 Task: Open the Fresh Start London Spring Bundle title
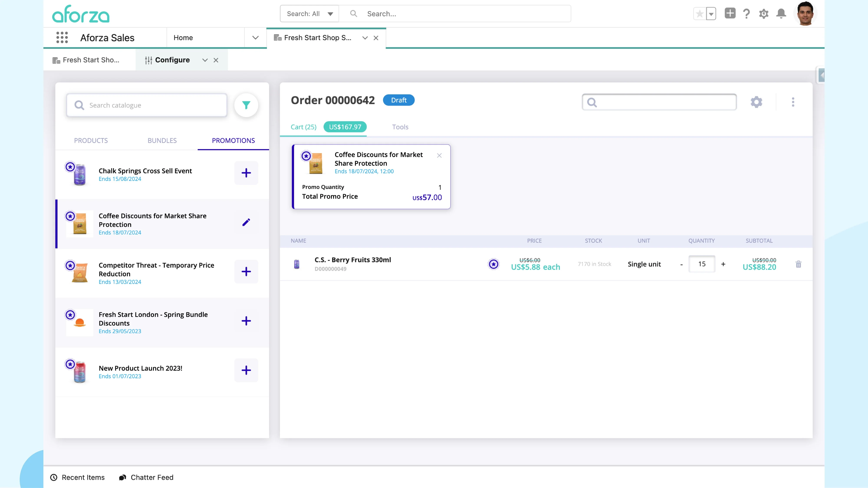click(x=153, y=319)
